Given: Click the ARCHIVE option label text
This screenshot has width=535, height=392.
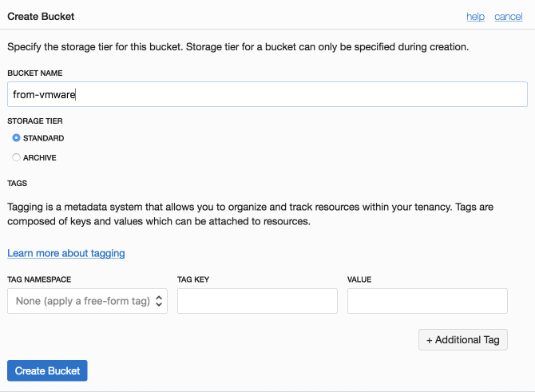Looking at the screenshot, I should click(x=40, y=157).
